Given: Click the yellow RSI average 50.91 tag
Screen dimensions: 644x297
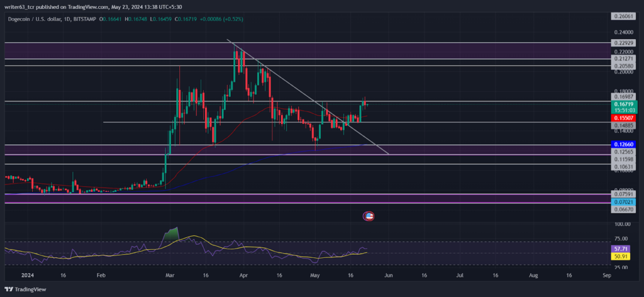Looking at the screenshot, I should click(x=620, y=256).
